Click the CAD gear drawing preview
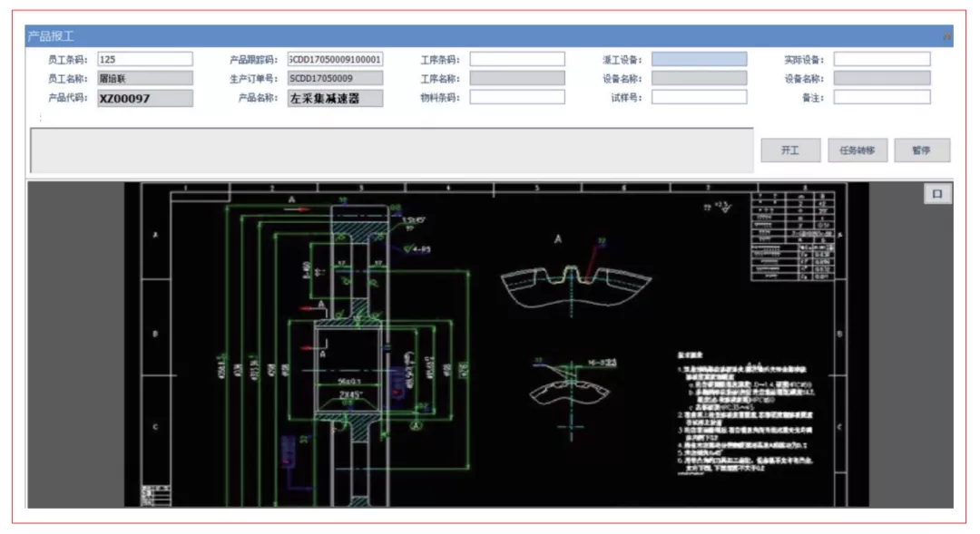 [x=496, y=345]
